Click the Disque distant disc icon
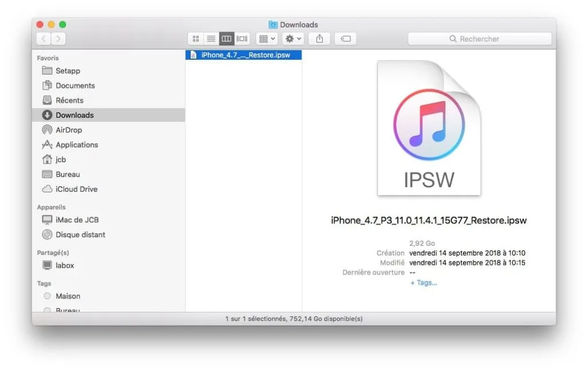Image resolution: width=588 pixels, height=371 pixels. (47, 234)
